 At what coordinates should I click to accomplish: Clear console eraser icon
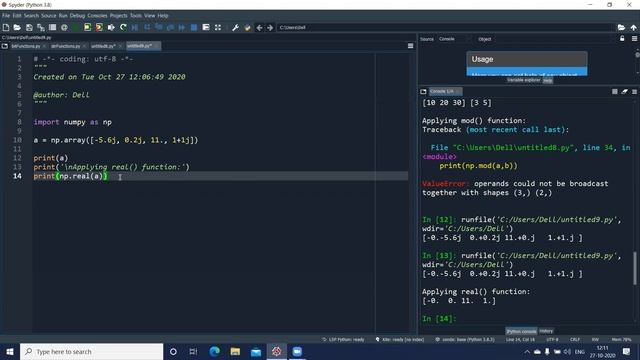coord(624,91)
